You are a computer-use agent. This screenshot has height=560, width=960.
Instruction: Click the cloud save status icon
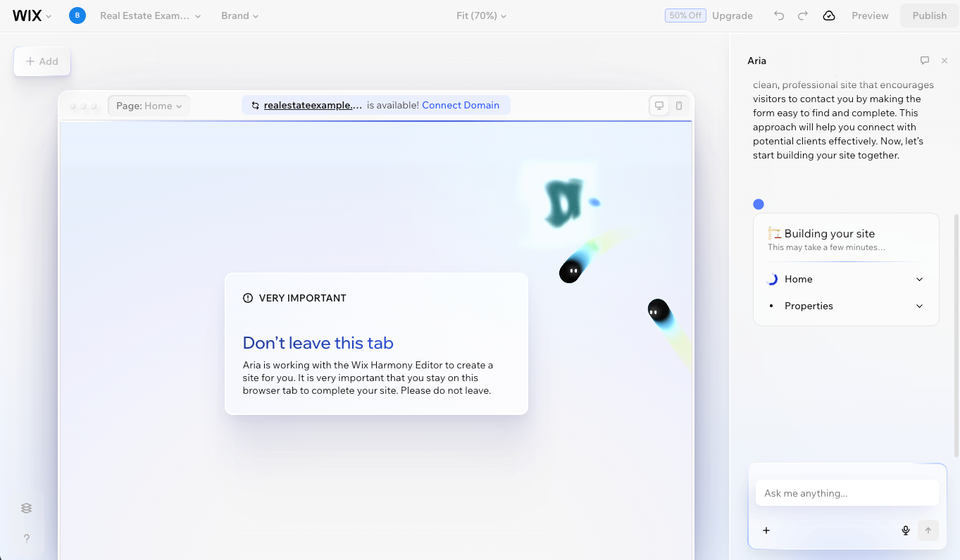coord(829,15)
